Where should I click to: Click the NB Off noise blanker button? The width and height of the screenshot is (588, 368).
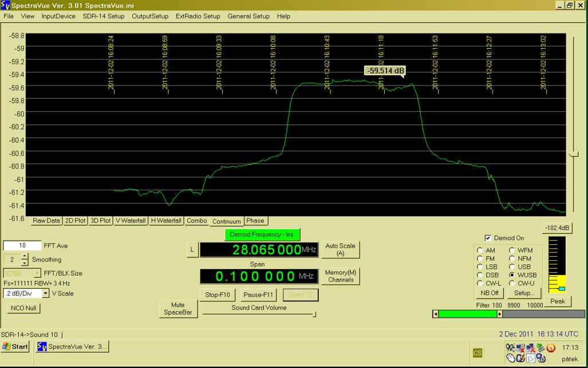tap(490, 293)
